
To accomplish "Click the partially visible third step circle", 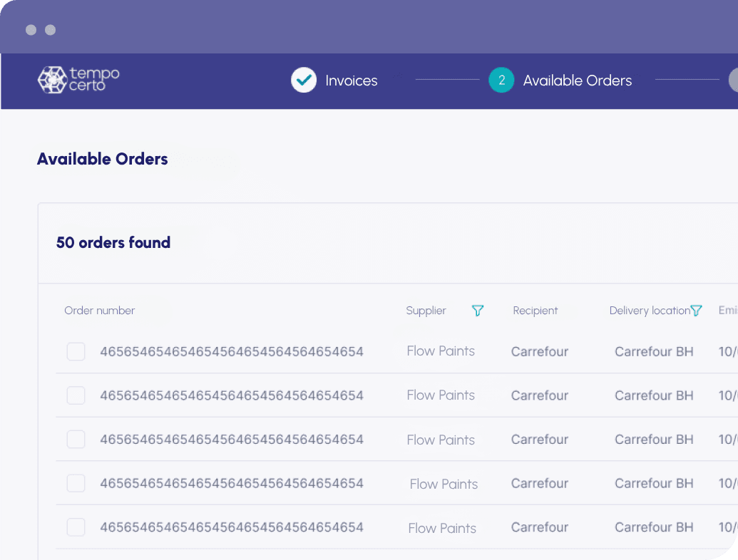I will [x=733, y=80].
